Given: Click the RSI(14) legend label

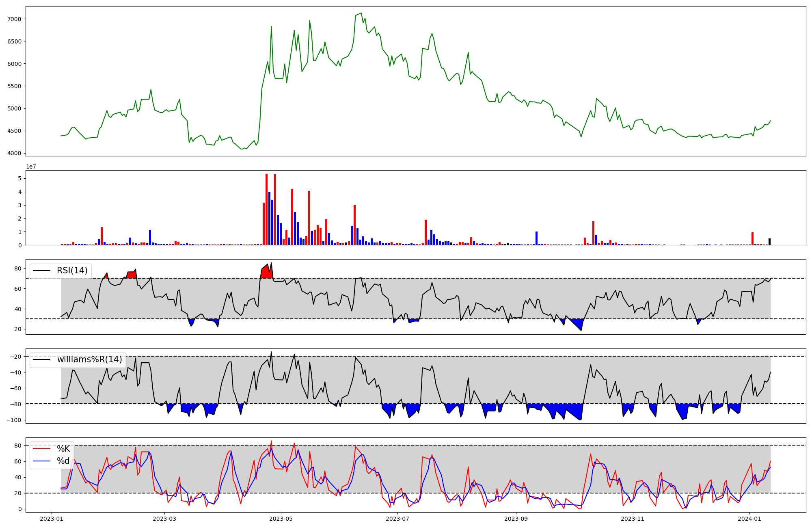Looking at the screenshot, I should [72, 270].
